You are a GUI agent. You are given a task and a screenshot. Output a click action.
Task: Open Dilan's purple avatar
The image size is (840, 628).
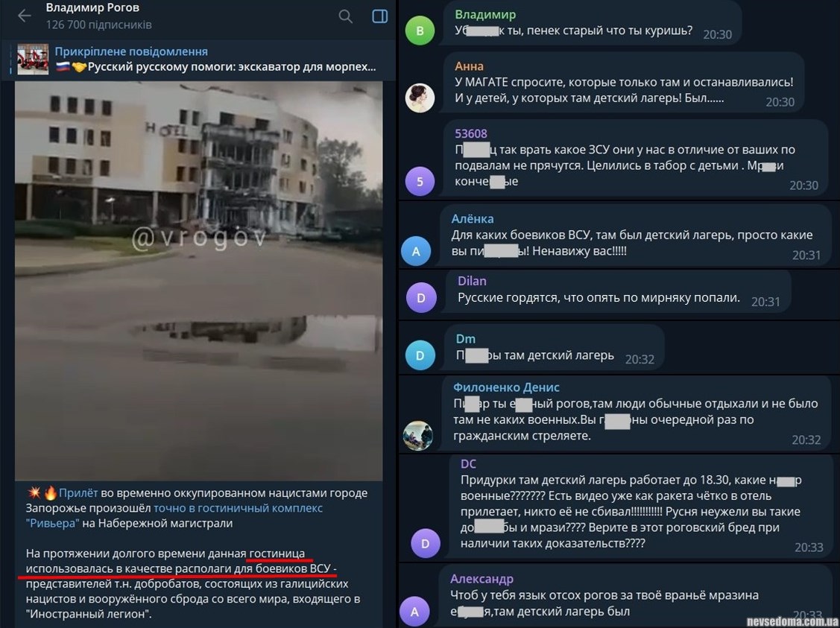421,298
